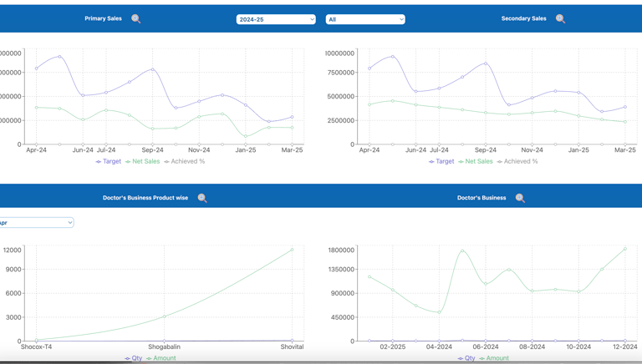
Task: Open the Apr month dropdown
Action: tap(36, 222)
